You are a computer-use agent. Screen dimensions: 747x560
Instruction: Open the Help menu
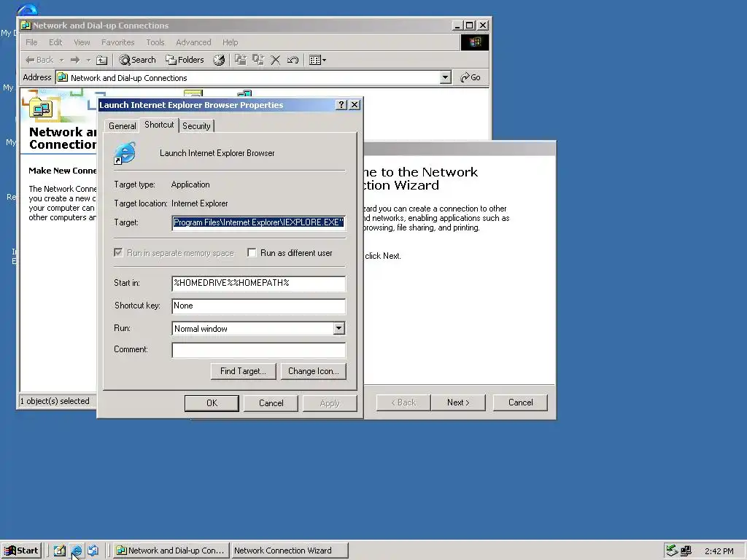point(230,42)
